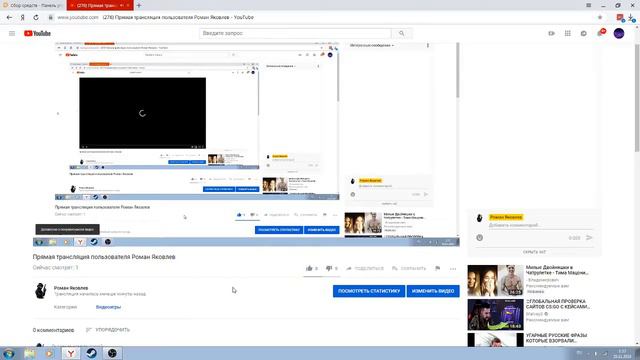Open the messages speech bubble icon
The image size is (640, 360).
tap(584, 33)
